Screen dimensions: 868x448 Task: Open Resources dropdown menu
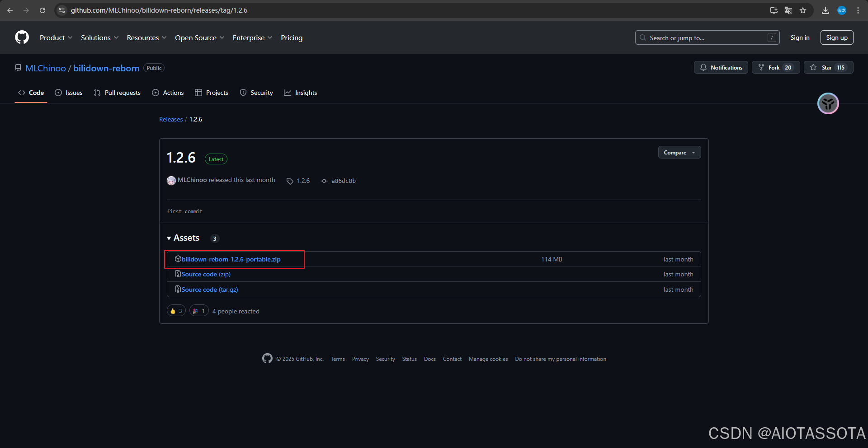146,38
